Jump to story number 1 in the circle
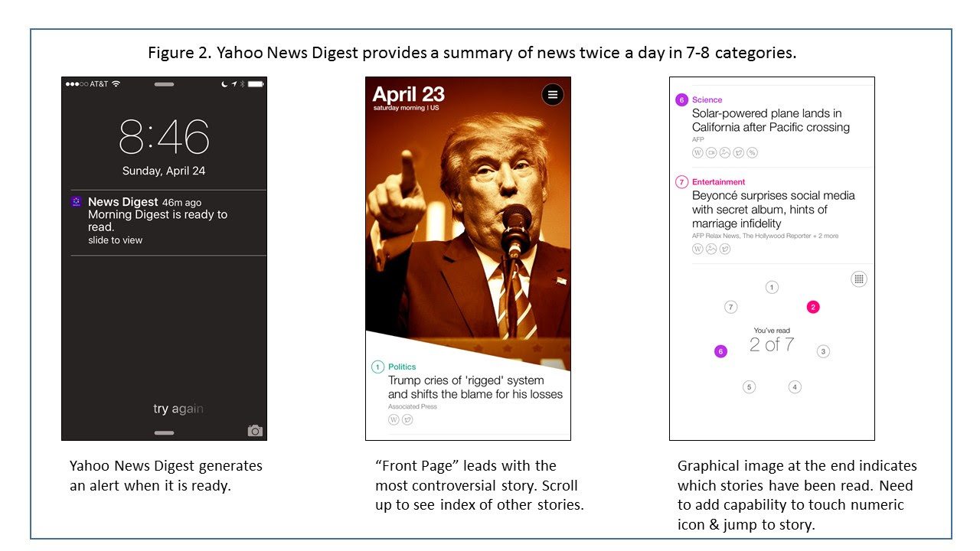This screenshot has width=980, height=551. tap(772, 288)
